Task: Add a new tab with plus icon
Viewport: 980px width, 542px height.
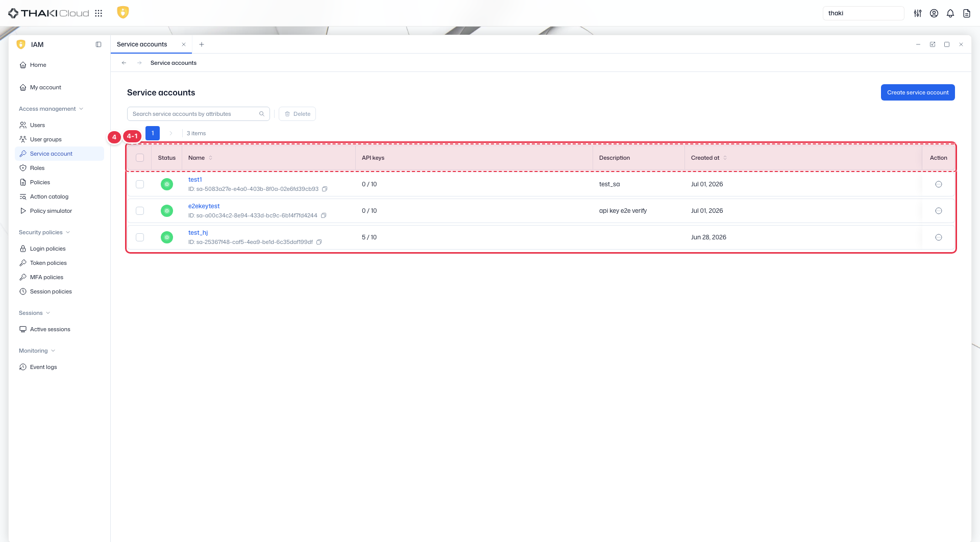Action: (x=202, y=44)
